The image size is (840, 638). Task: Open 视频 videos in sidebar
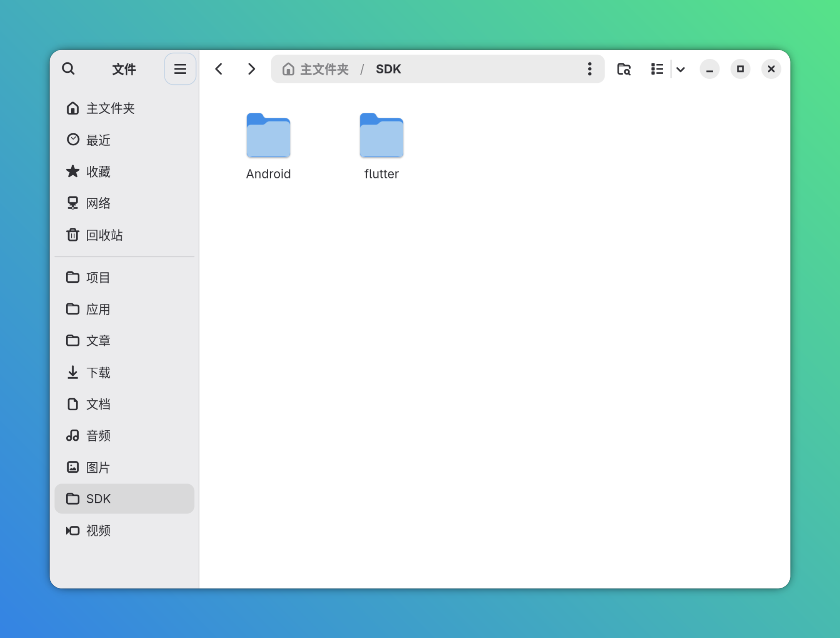tap(124, 531)
